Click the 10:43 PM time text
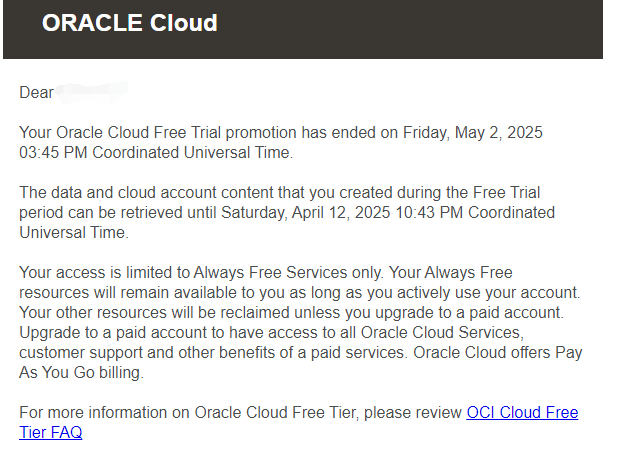Viewport: 621px width, 461px height. click(x=429, y=212)
